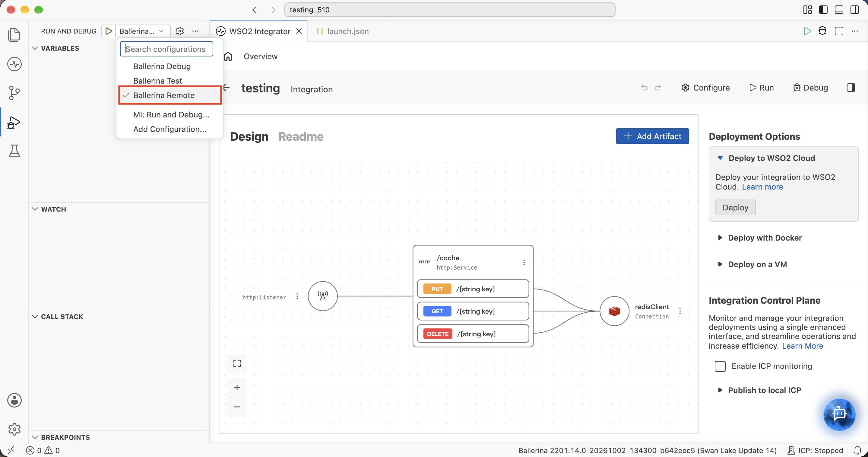Select Ballerina Remote configuration

click(x=170, y=95)
